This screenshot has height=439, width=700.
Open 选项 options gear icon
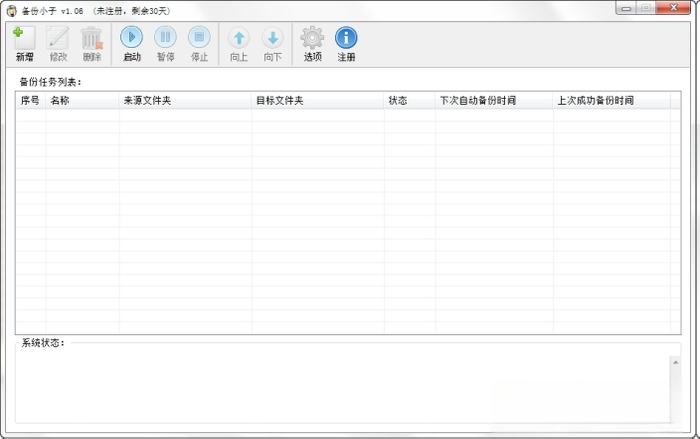[312, 38]
